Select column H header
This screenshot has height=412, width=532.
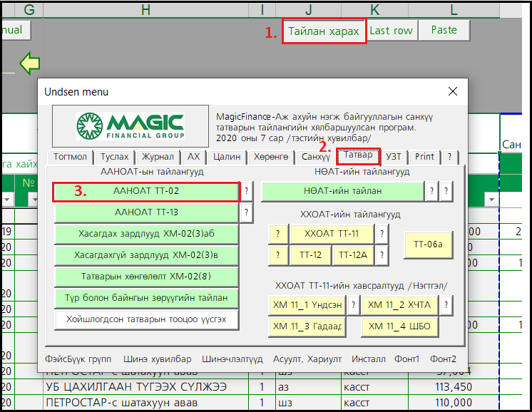[x=145, y=9]
